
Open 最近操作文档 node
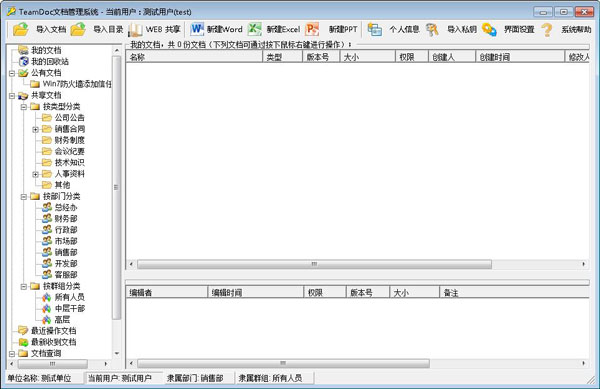(x=54, y=330)
